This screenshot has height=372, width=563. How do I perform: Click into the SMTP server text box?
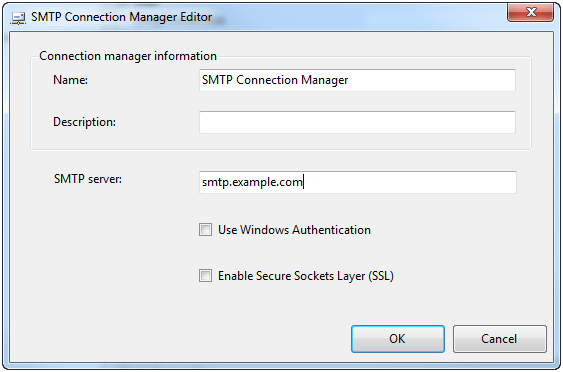[358, 182]
